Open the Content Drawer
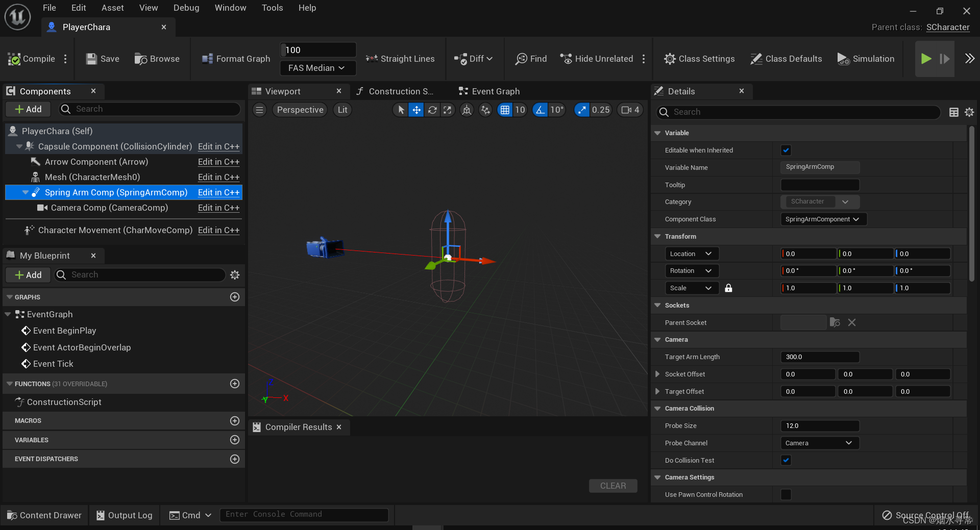The width and height of the screenshot is (980, 530). pyautogui.click(x=44, y=515)
